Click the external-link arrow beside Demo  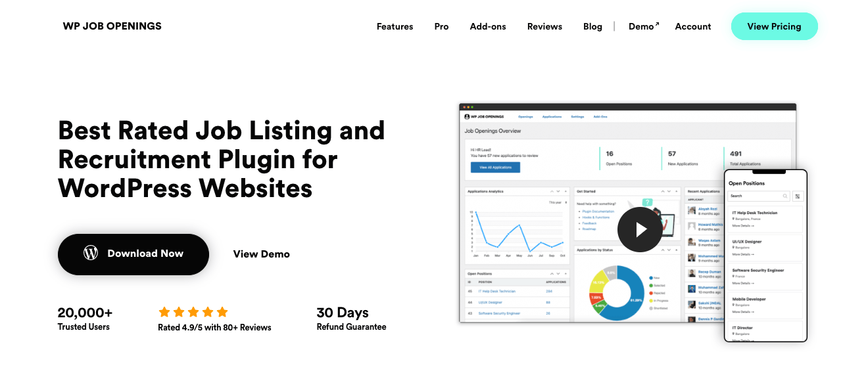657,24
